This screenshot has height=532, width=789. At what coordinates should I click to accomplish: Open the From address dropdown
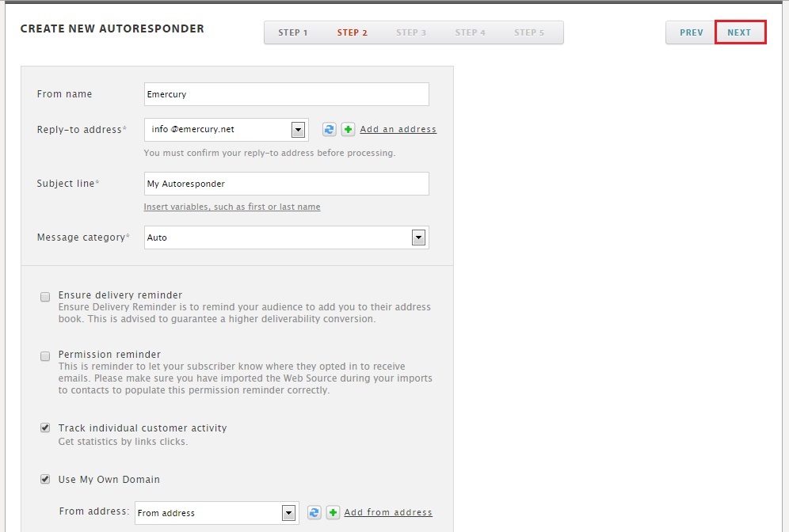(x=288, y=513)
